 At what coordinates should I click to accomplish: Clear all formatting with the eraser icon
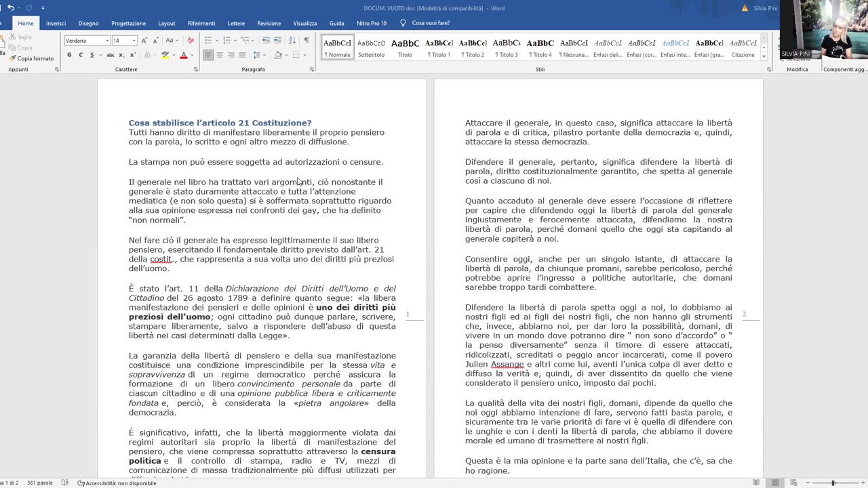[191, 41]
